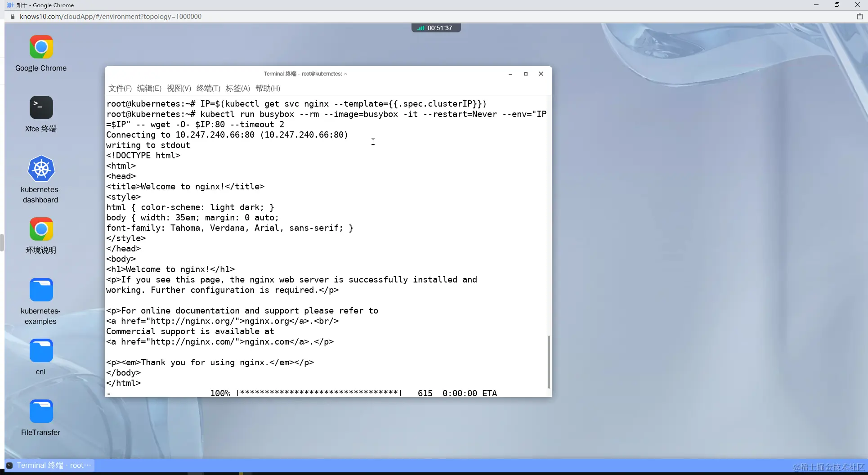This screenshot has width=868, height=475.
Task: Click the 'html { color-scheme: light dark; }' line
Action: pos(190,207)
